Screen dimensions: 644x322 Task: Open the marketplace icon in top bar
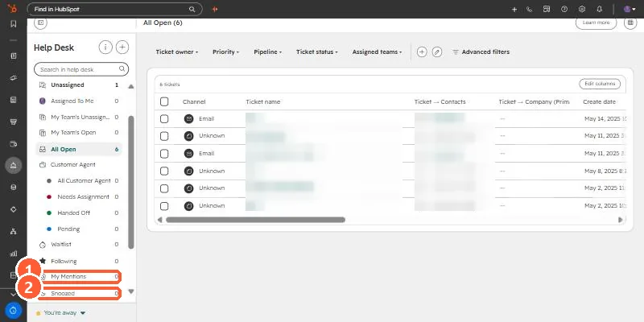pos(547,9)
